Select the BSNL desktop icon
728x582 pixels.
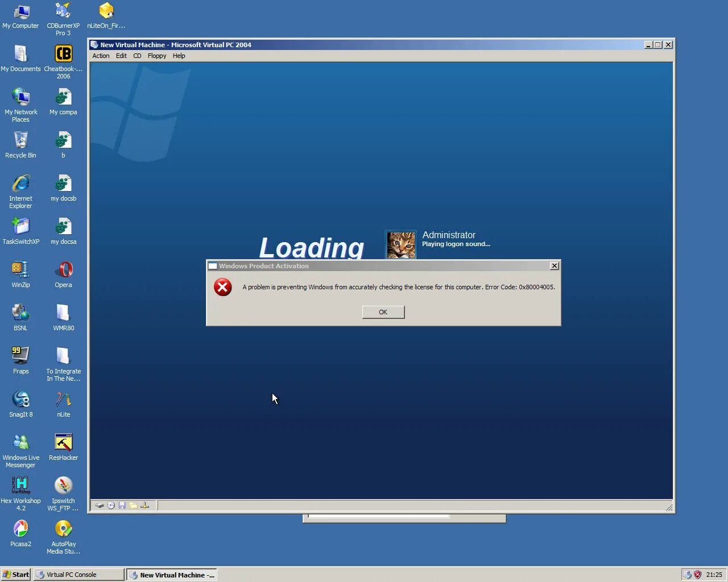point(20,318)
